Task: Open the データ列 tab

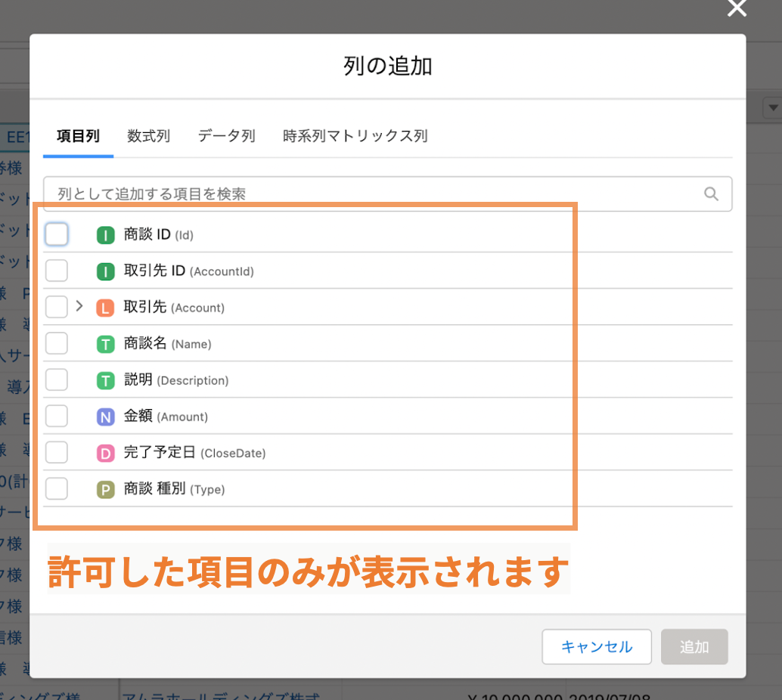Action: (x=227, y=137)
